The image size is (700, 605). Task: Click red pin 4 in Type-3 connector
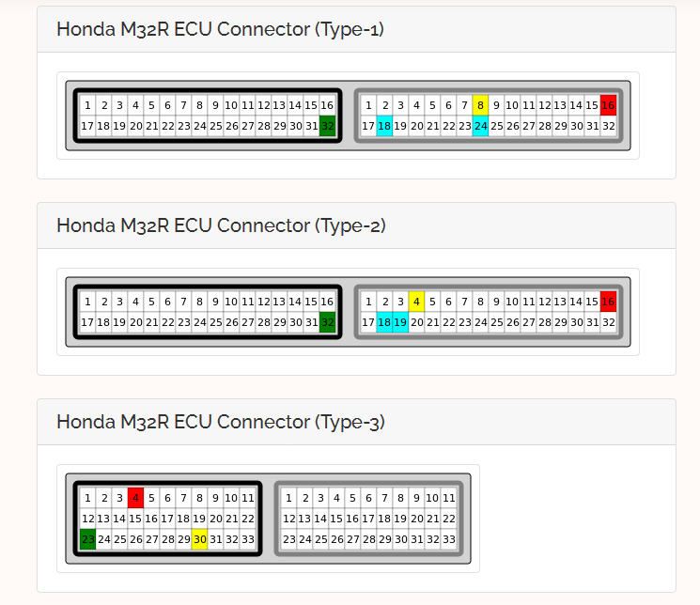point(135,498)
